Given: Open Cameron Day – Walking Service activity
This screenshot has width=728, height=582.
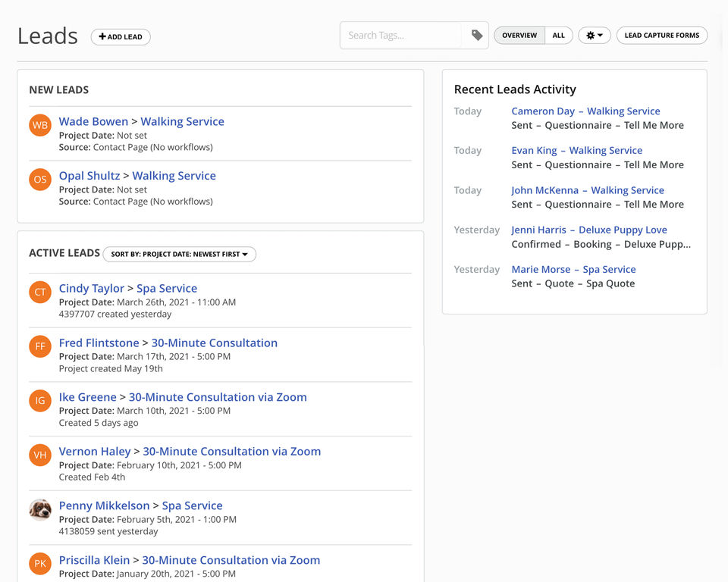Looking at the screenshot, I should click(585, 111).
